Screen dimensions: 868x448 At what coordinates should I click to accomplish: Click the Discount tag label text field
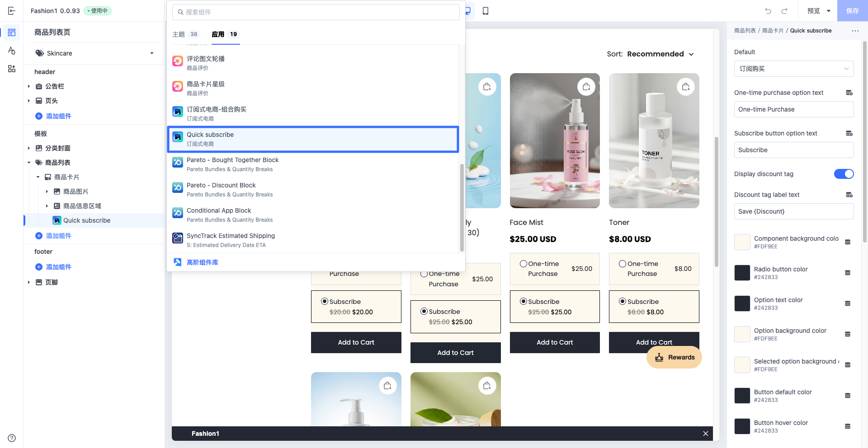pos(794,211)
